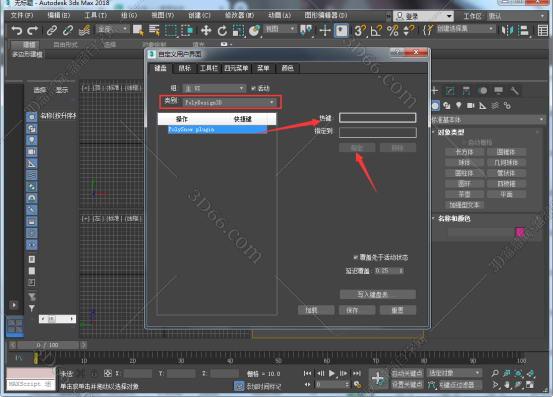Switch to the Quads tab in the dialog
553x397 pixels.
[x=236, y=68]
